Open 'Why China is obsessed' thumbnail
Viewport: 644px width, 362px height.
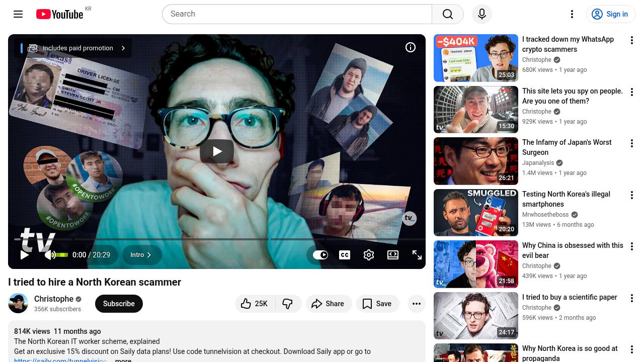(476, 264)
